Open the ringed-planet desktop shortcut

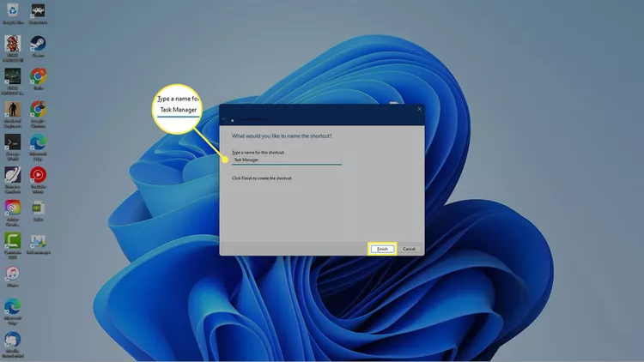point(13,180)
